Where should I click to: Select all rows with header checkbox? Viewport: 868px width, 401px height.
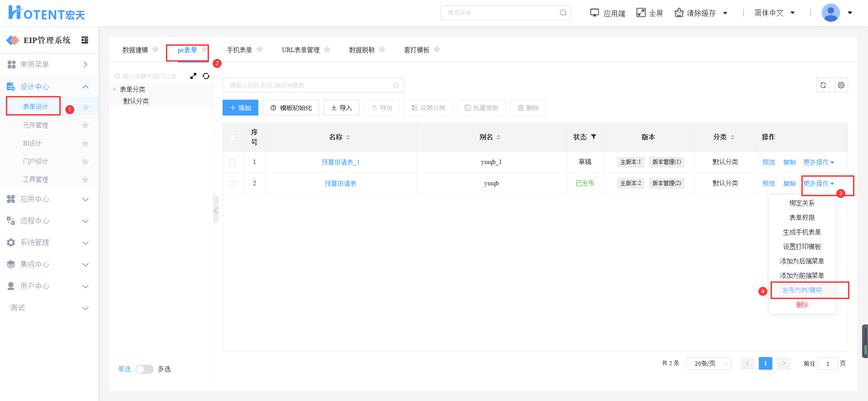click(233, 137)
